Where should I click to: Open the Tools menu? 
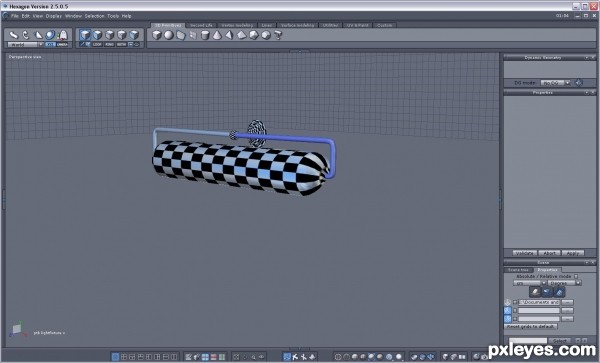coord(113,16)
